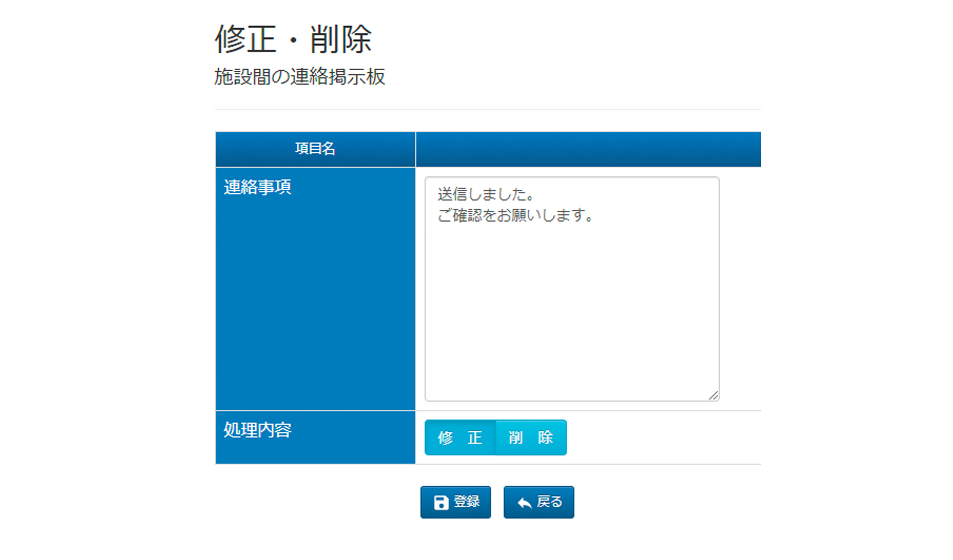Click the 施設間の連絡掲示板 subtitle
This screenshot has width=953, height=560.
[300, 77]
